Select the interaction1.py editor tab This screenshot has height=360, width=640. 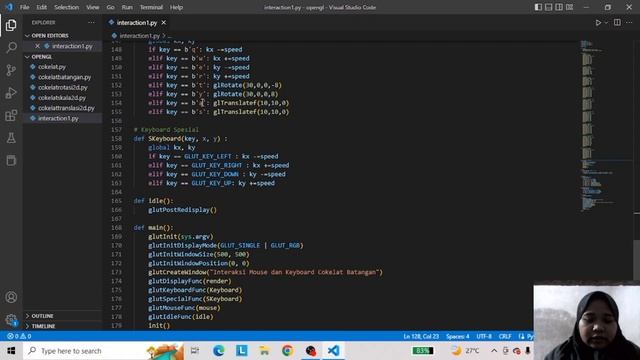(137, 23)
